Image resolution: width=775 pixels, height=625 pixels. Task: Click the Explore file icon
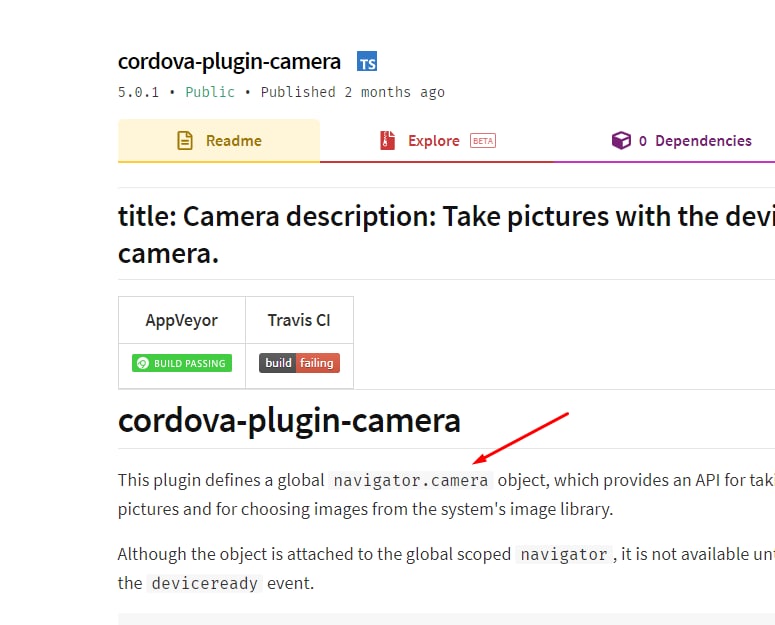point(388,141)
